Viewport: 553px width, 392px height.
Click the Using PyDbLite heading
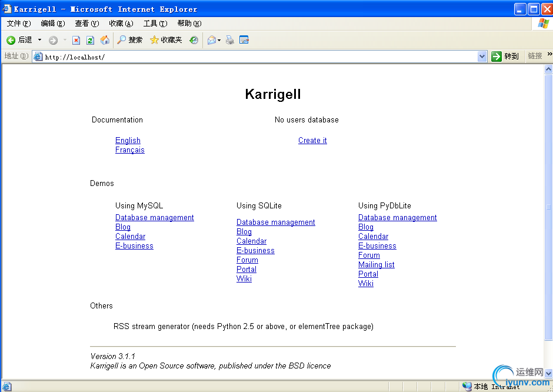pos(384,205)
